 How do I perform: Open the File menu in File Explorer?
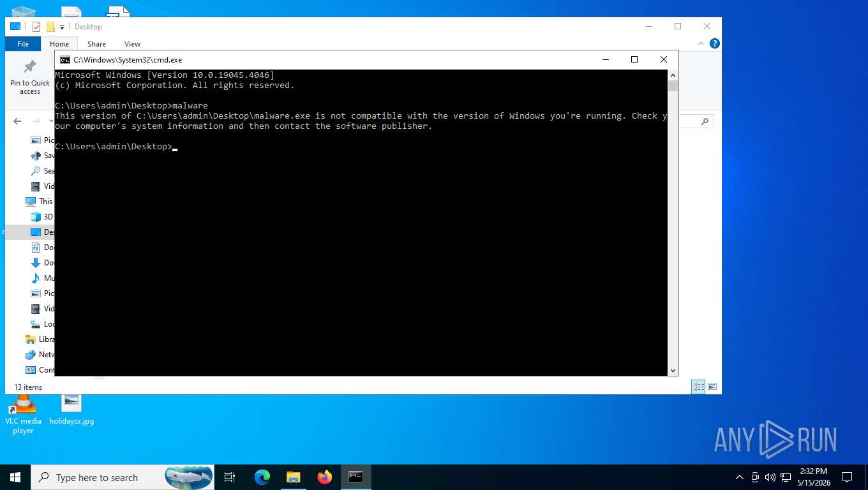pos(23,44)
